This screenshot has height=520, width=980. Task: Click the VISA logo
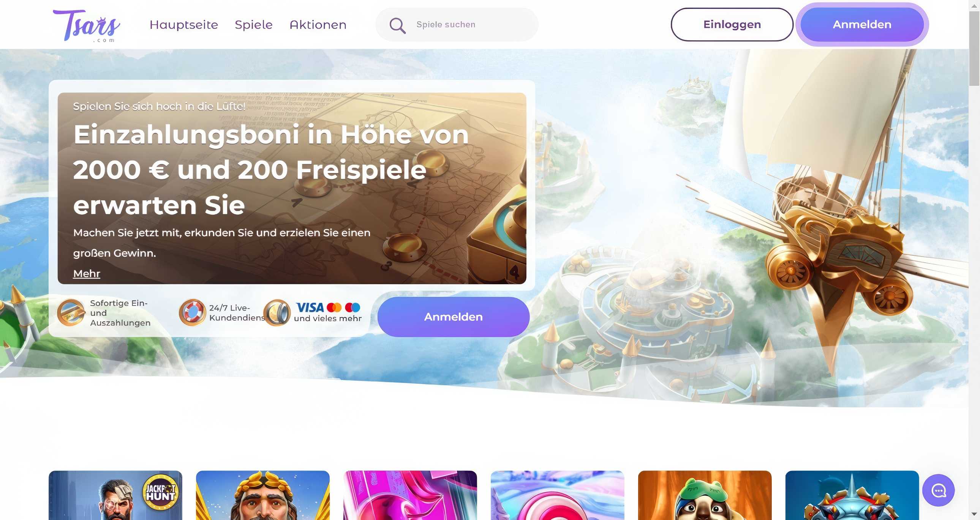tap(310, 307)
